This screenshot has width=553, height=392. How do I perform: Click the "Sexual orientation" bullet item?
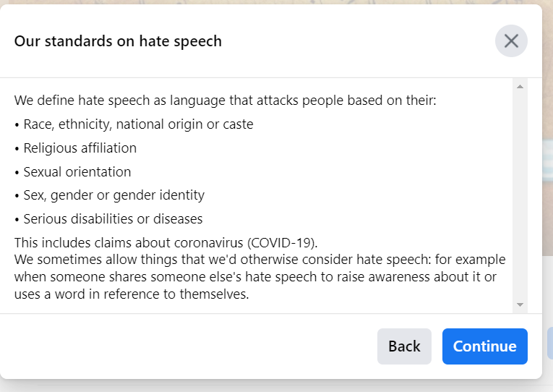coord(77,172)
